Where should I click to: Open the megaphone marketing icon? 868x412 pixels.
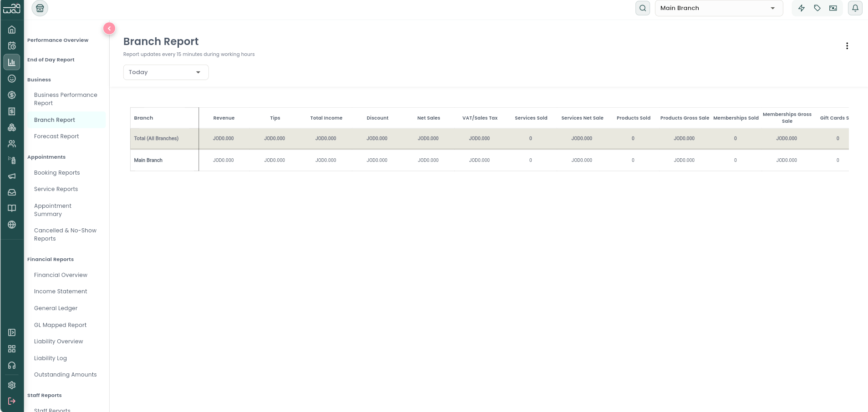coord(12,176)
